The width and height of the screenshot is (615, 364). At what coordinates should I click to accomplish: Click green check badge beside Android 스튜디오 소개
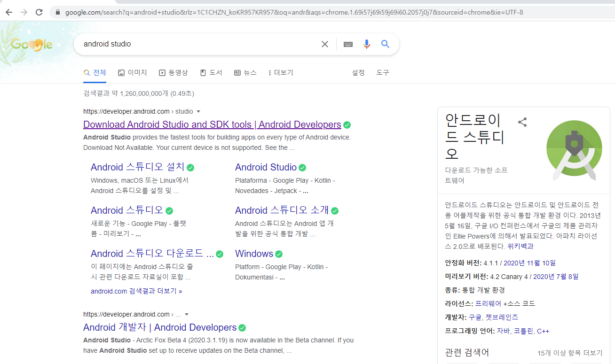[335, 211]
